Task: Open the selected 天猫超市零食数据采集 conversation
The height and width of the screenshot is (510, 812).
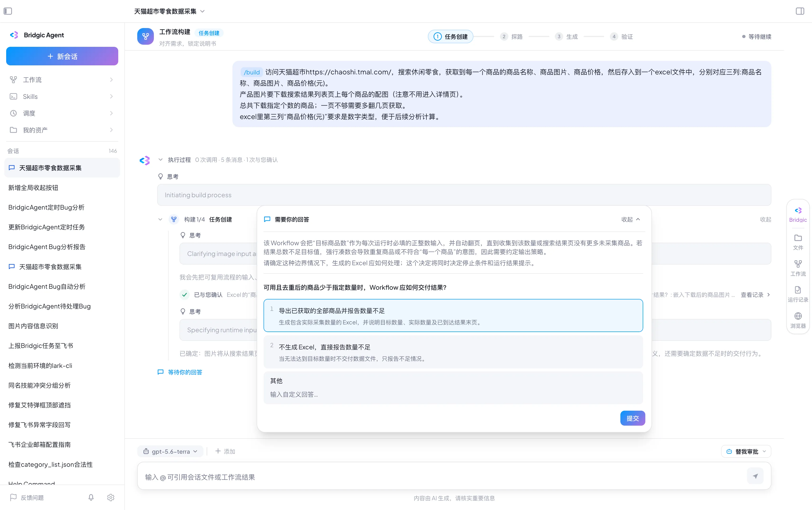Action: coord(62,168)
